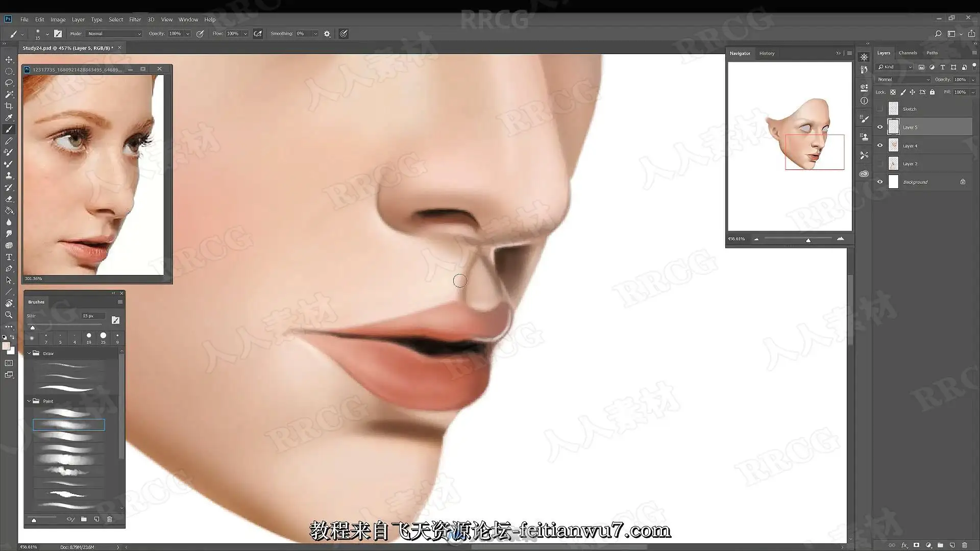Open brush Mode Normal dropdown
Image resolution: width=980 pixels, height=551 pixels.
click(x=114, y=34)
